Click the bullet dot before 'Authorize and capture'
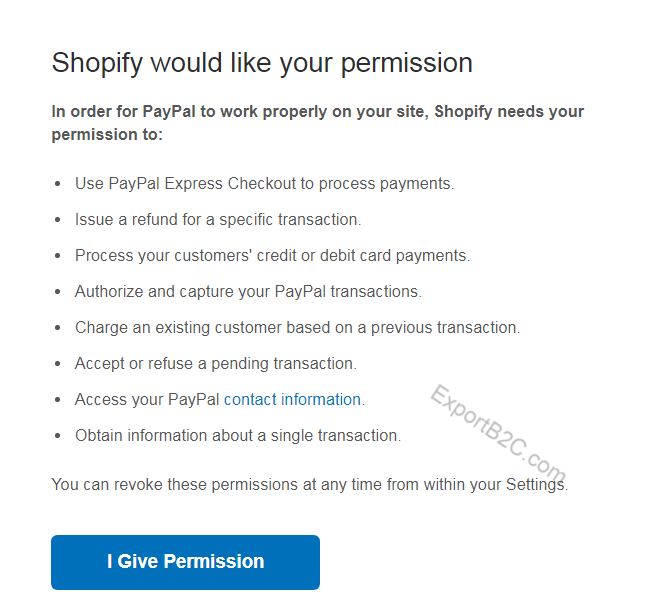Screen dimensions: 650x616 click(57, 292)
